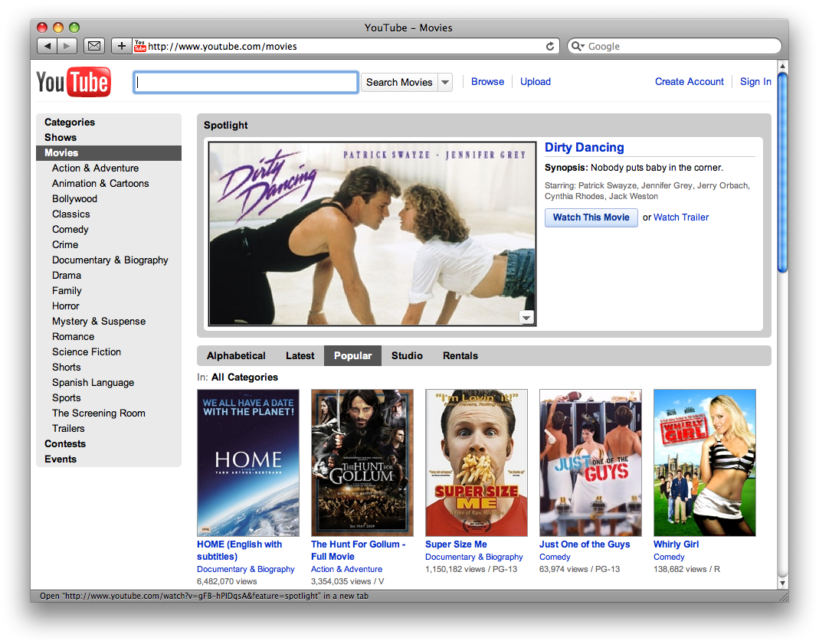
Task: Open the Browse link
Action: click(x=487, y=81)
